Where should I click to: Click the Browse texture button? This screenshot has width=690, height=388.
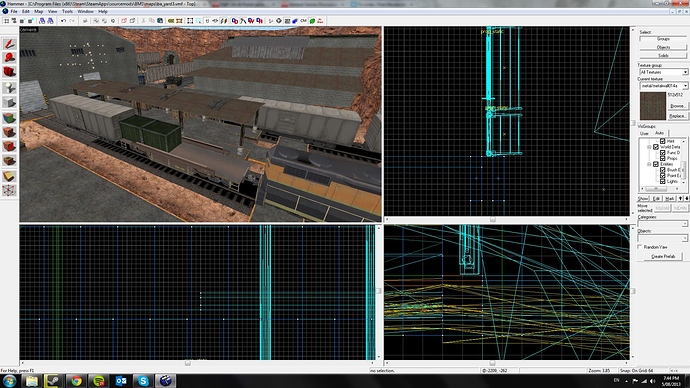click(677, 106)
